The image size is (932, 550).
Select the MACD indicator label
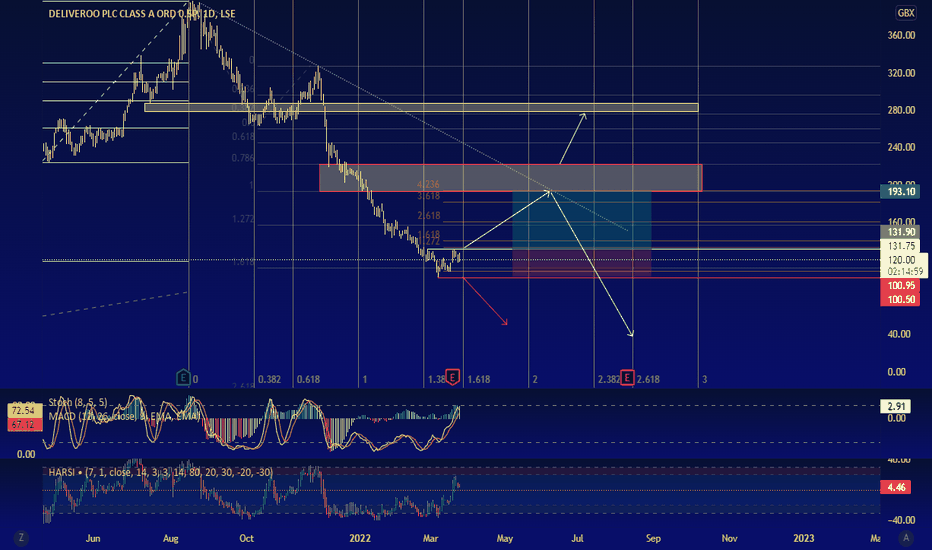coord(124,416)
